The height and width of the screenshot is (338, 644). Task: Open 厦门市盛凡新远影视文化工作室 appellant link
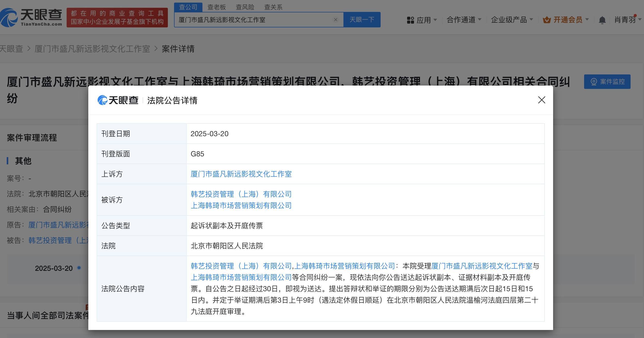(241, 174)
